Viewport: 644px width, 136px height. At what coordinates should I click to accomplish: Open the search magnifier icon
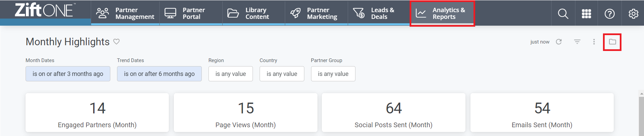(x=563, y=13)
